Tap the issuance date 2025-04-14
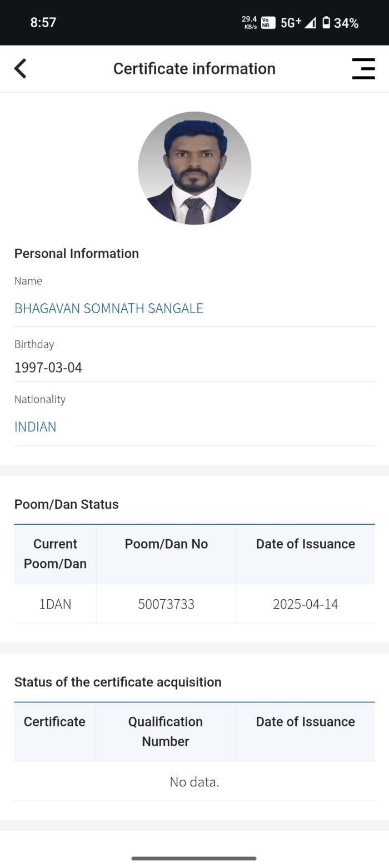Viewport: 389px width, 868px height. (x=305, y=604)
